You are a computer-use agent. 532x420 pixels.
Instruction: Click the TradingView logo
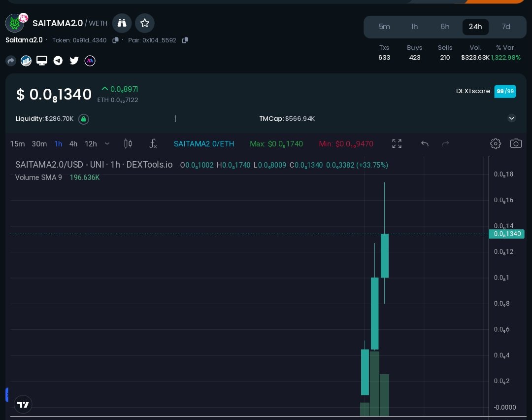pos(23,404)
